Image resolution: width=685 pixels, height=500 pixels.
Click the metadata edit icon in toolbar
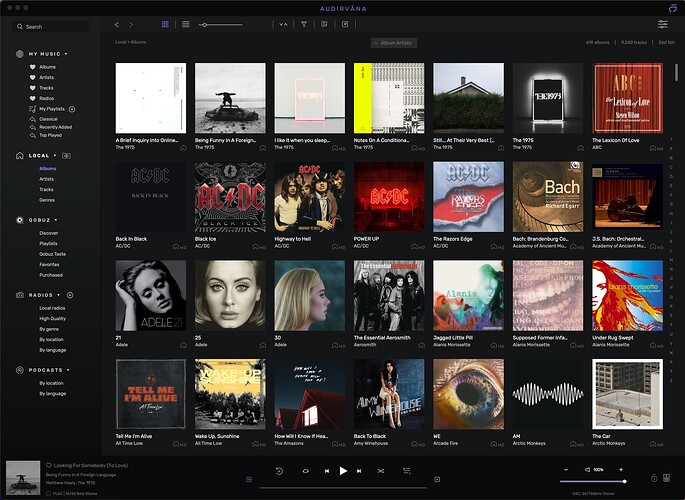pyautogui.click(x=324, y=24)
